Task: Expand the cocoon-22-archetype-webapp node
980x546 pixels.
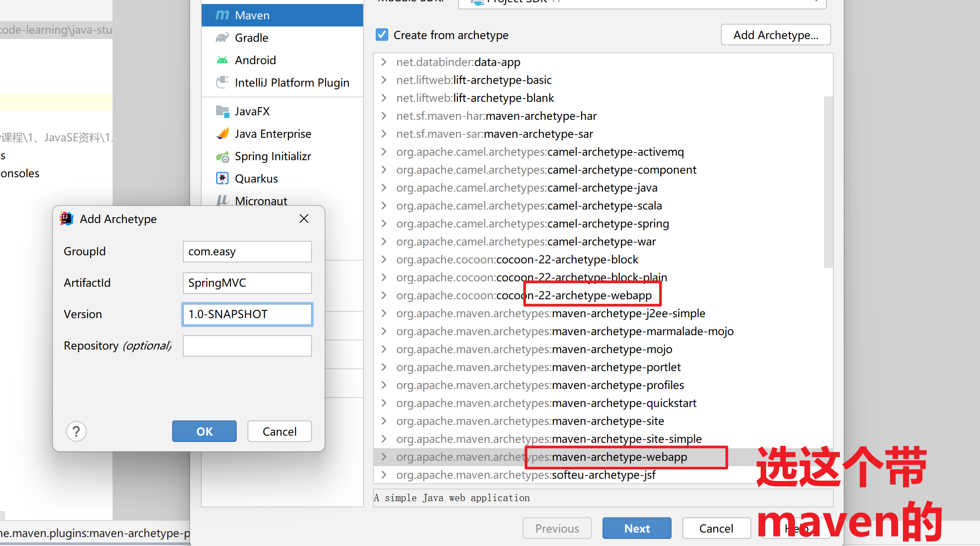Action: point(384,295)
